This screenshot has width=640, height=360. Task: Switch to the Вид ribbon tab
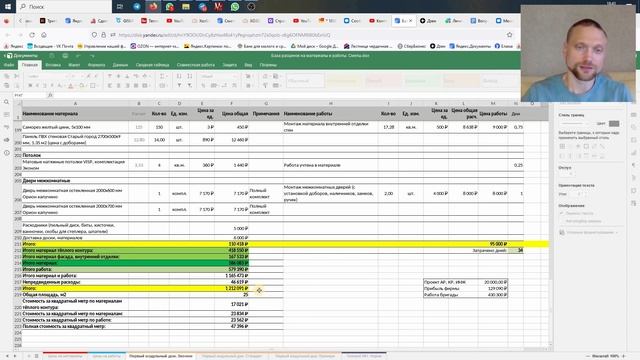click(x=248, y=65)
